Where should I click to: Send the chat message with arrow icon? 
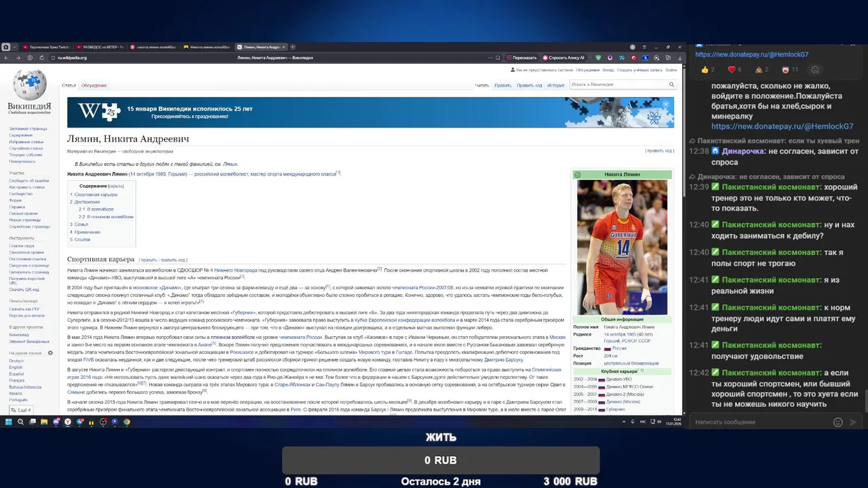853,422
